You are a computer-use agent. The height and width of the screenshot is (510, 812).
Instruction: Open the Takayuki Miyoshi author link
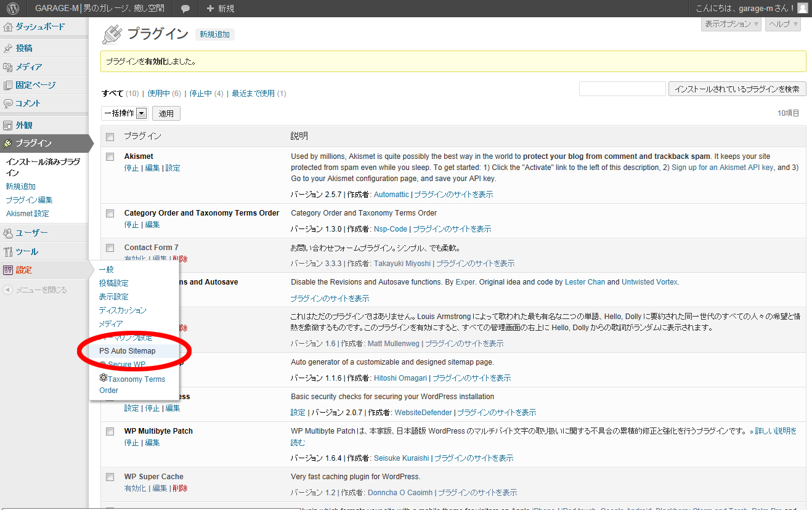402,263
